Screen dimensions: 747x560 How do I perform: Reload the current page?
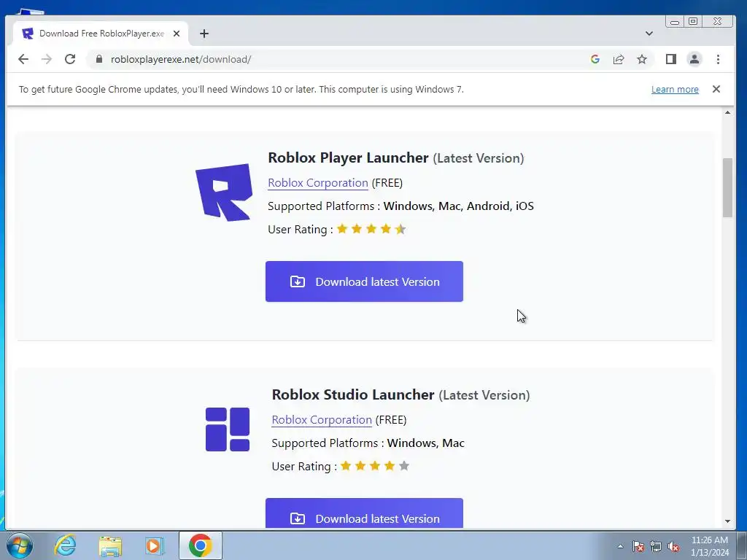(x=70, y=59)
